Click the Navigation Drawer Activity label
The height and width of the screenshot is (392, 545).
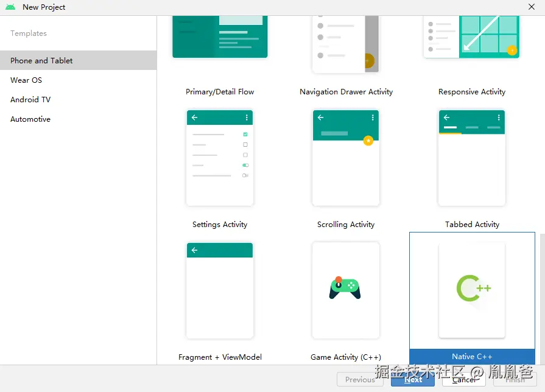(346, 92)
